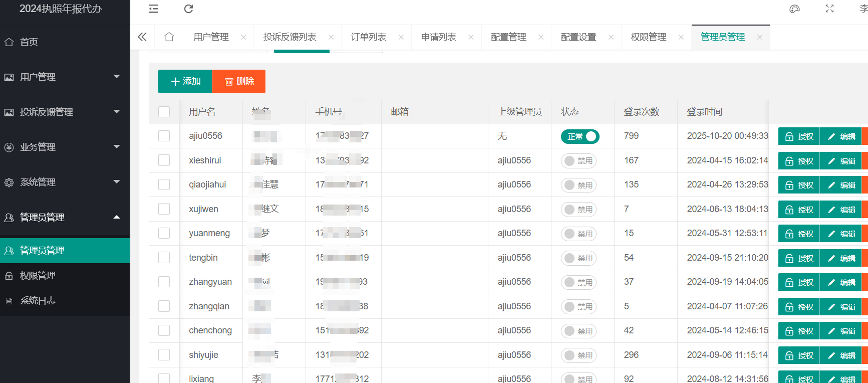Image resolution: width=868 pixels, height=383 pixels.
Task: Open the theme palette icon
Action: click(x=794, y=9)
